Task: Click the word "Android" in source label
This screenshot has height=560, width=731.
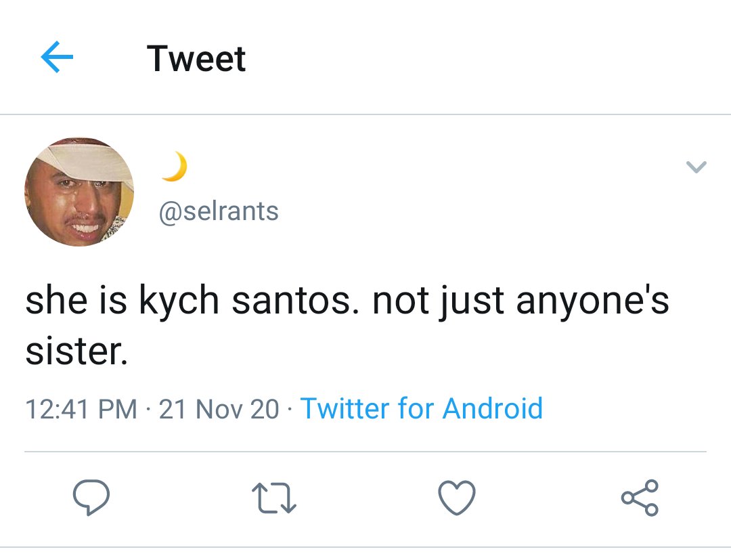Action: pos(493,408)
